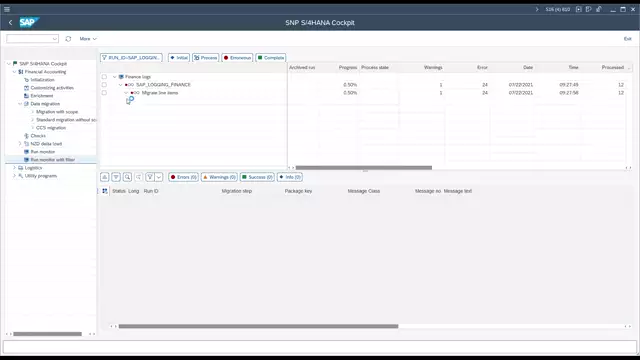Click the select-all icon in message table header
This screenshot has width=640, height=360.
click(x=105, y=191)
